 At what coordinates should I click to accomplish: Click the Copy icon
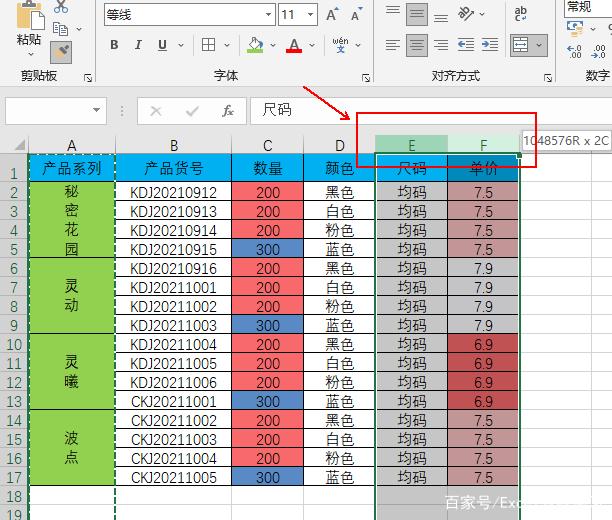click(x=60, y=29)
